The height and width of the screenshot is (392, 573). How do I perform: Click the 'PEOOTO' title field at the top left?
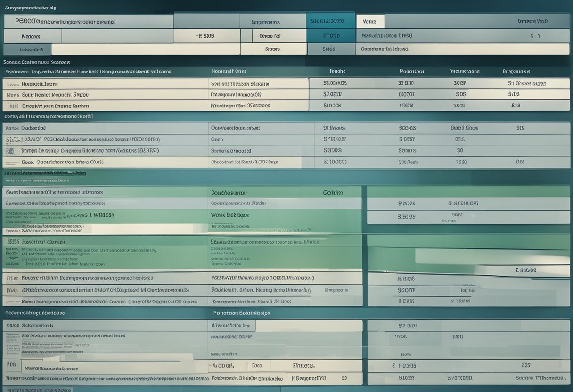[88, 21]
